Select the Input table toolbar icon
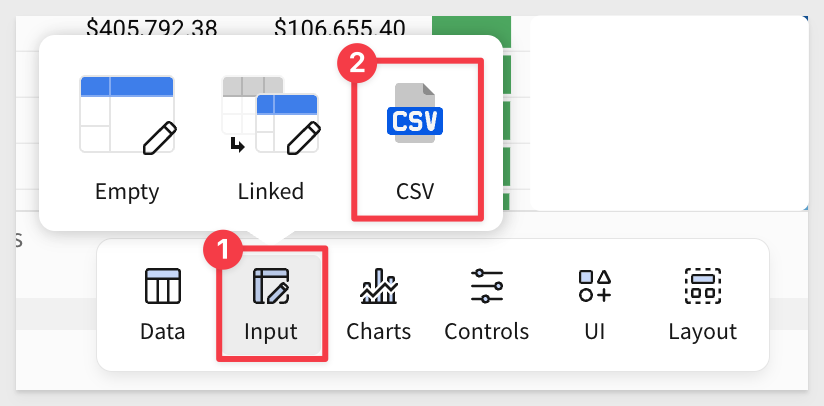Image resolution: width=824 pixels, height=406 pixels. [271, 286]
